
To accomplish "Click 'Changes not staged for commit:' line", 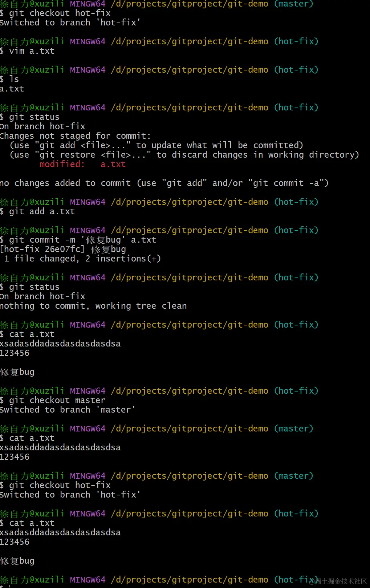I will point(75,136).
